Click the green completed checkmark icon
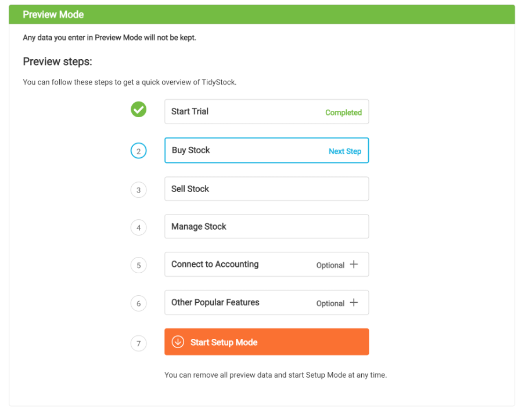The height and width of the screenshot is (420, 525). (x=139, y=109)
